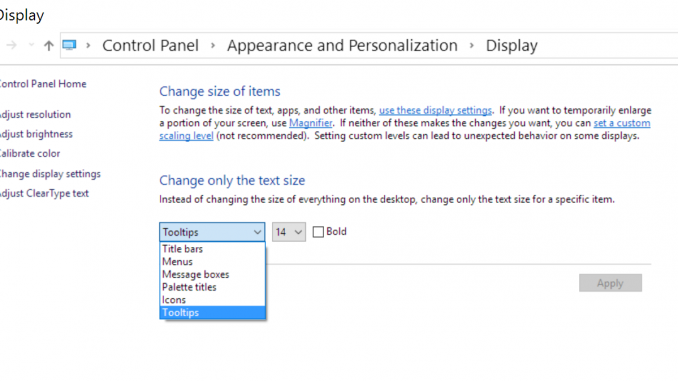This screenshot has width=678, height=381.
Task: Click Appearance and Personalization breadcrumb
Action: tap(342, 45)
